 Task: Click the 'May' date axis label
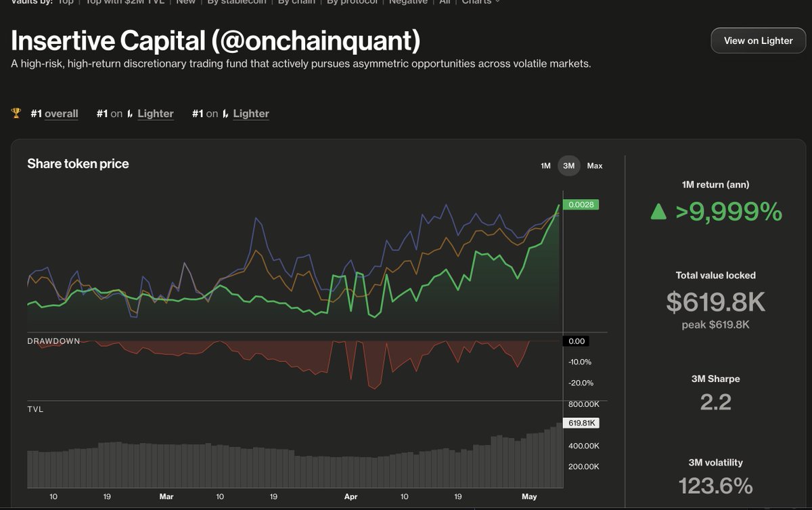pos(529,496)
